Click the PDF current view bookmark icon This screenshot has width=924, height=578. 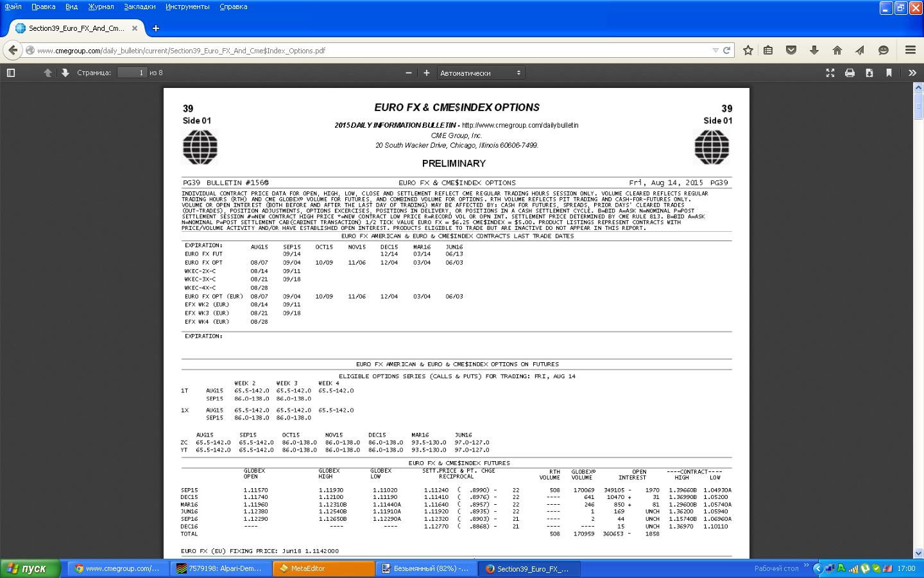[889, 73]
